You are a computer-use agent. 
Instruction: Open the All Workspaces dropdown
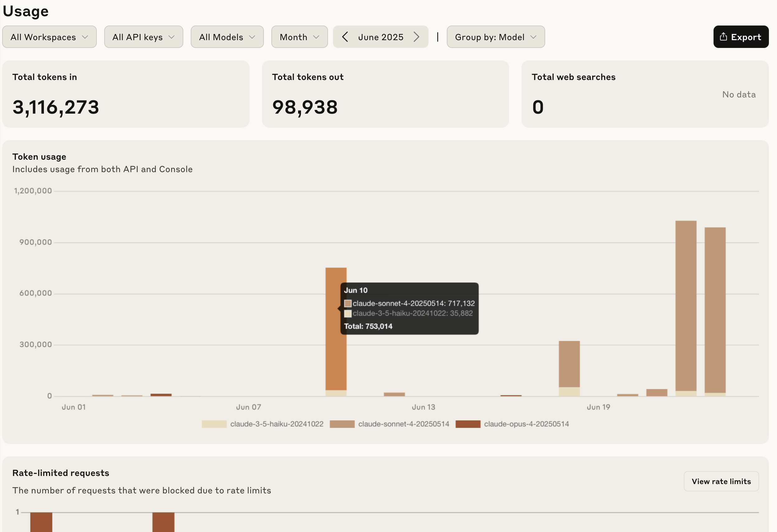click(x=49, y=37)
